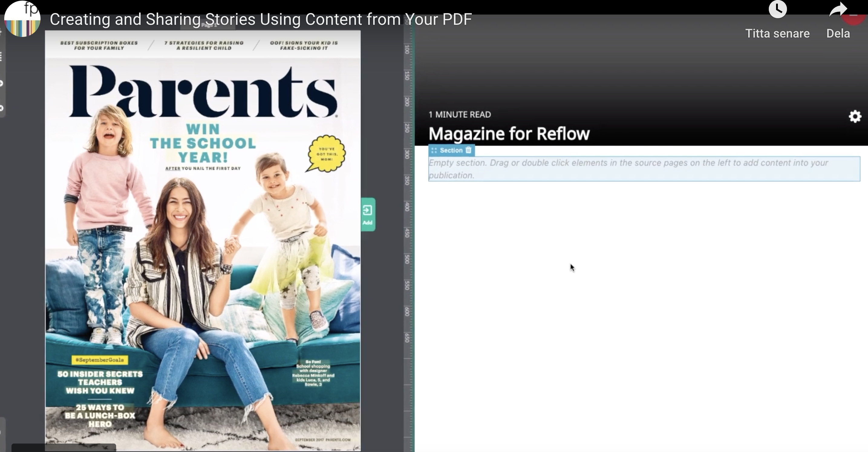
Task: Click the Magazine for Reflow title
Action: (x=509, y=134)
